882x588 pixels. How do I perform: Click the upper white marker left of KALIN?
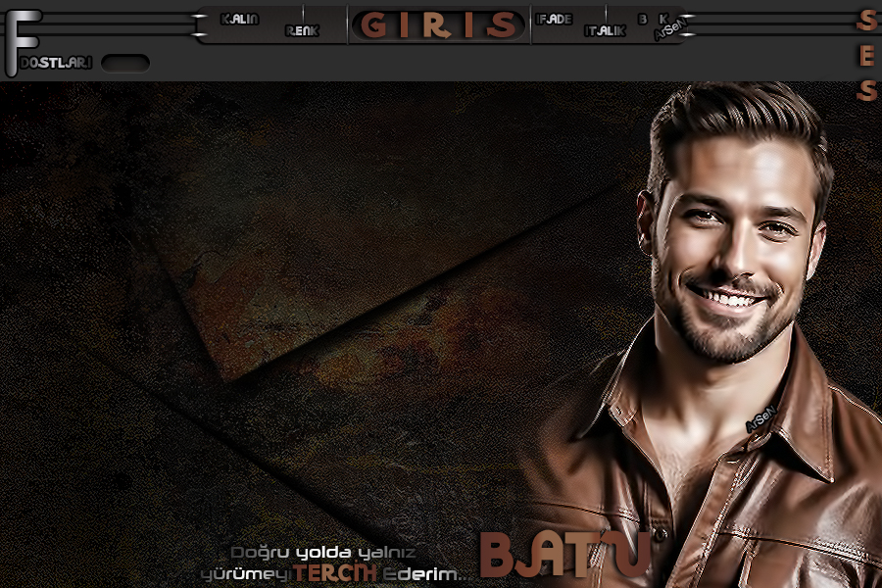[x=200, y=17]
